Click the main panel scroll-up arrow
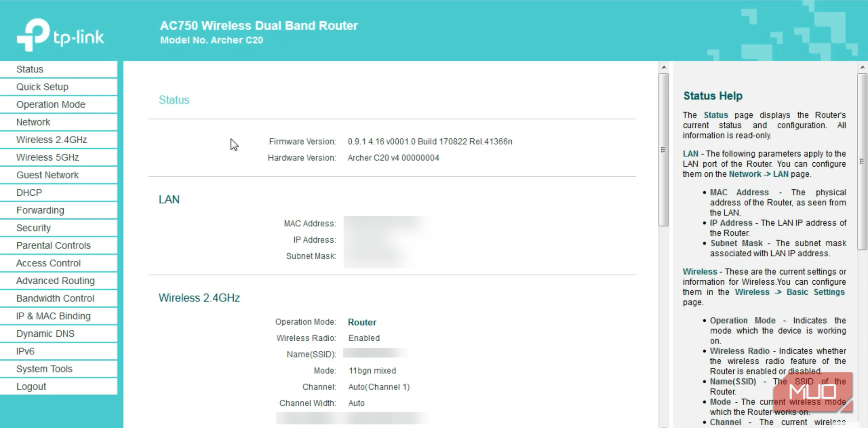 (664, 67)
